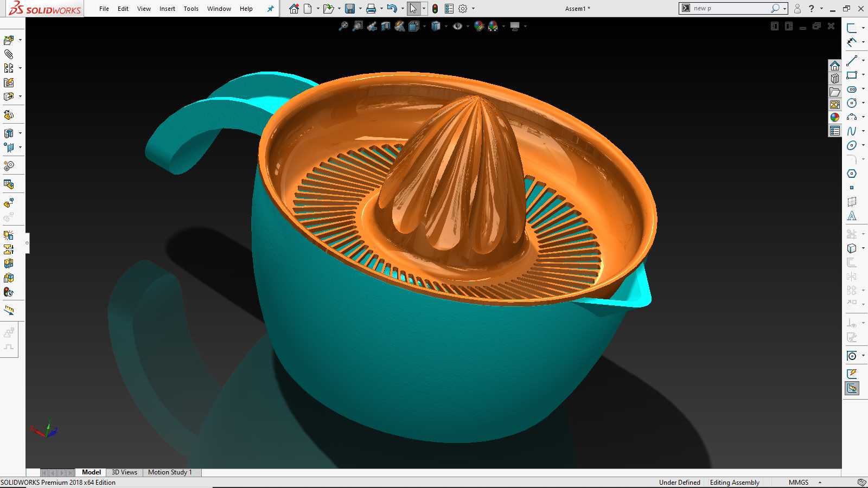Open SOLIDWORKS Resources home in task pane
This screenshot has width=868, height=488.
tap(835, 66)
